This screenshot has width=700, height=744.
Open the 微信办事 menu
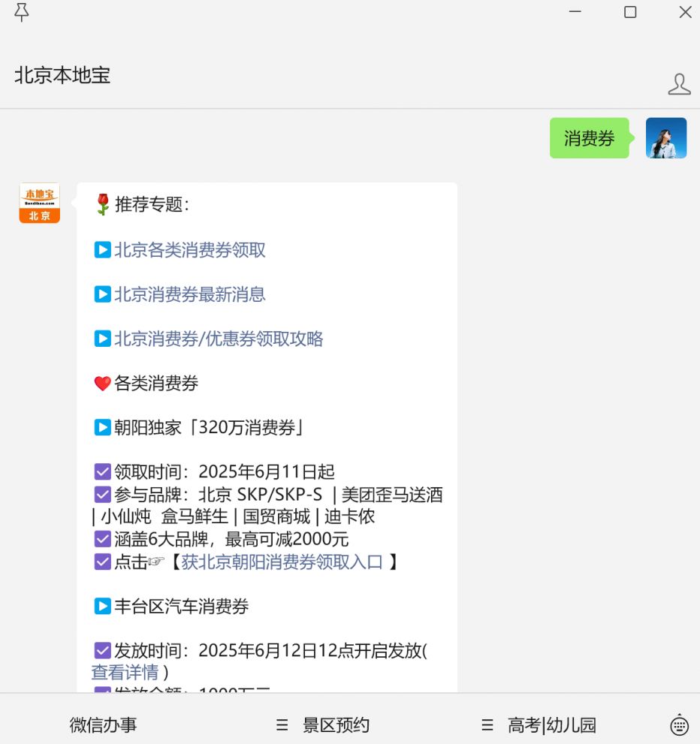point(103,725)
